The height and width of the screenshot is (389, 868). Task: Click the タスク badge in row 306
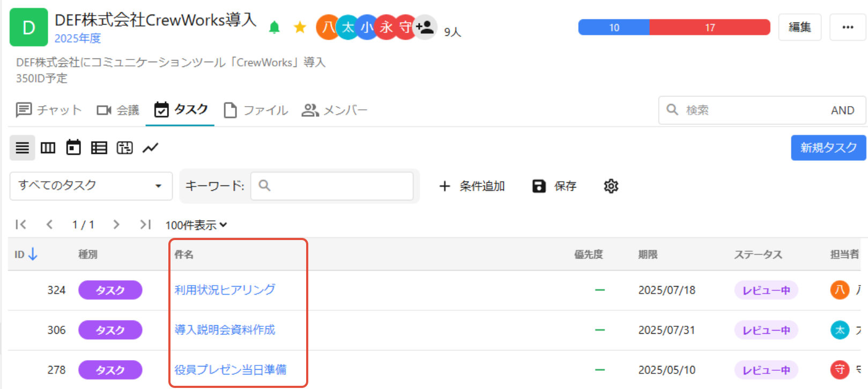coord(110,330)
